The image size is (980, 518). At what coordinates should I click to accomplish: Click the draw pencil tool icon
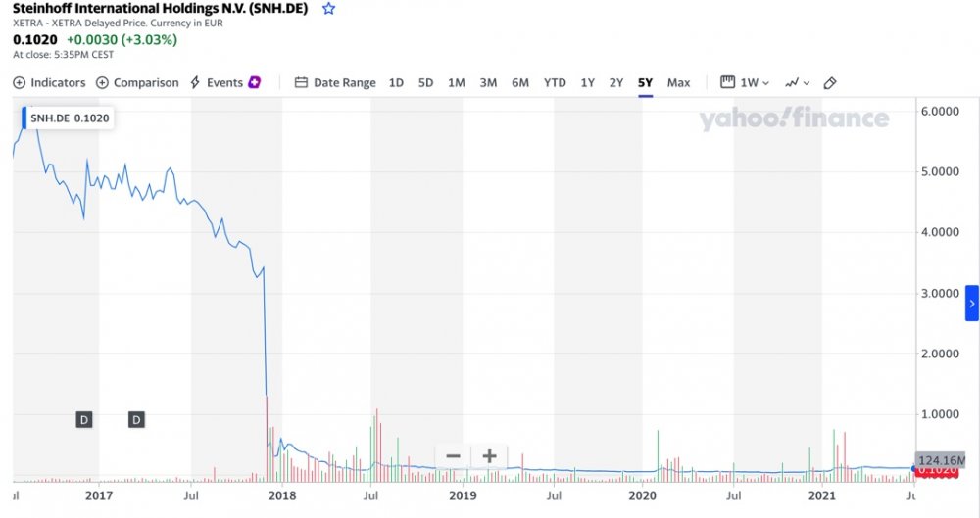pyautogui.click(x=830, y=83)
